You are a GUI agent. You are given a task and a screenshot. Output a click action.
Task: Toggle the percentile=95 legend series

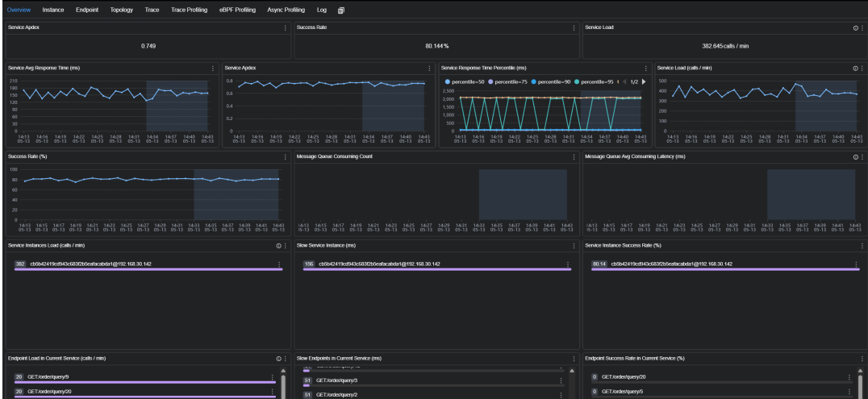[595, 81]
